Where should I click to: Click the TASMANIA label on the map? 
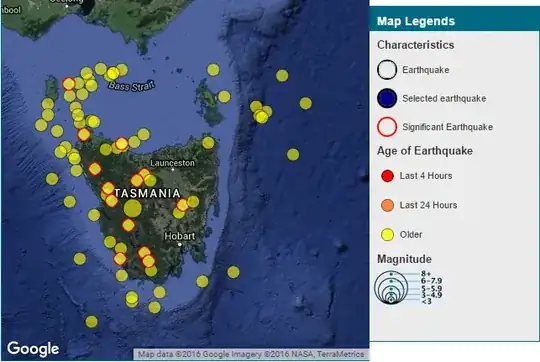tap(147, 194)
